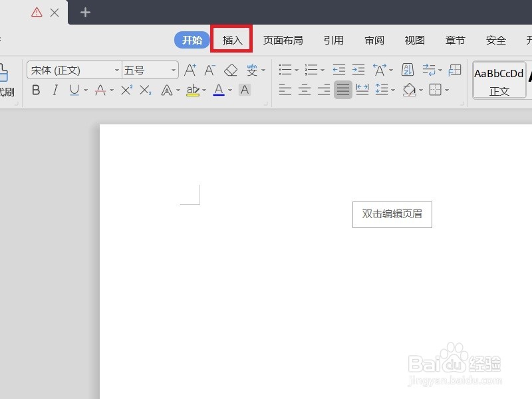This screenshot has height=399, width=532.
Task: Center align the paragraph
Action: (x=305, y=90)
